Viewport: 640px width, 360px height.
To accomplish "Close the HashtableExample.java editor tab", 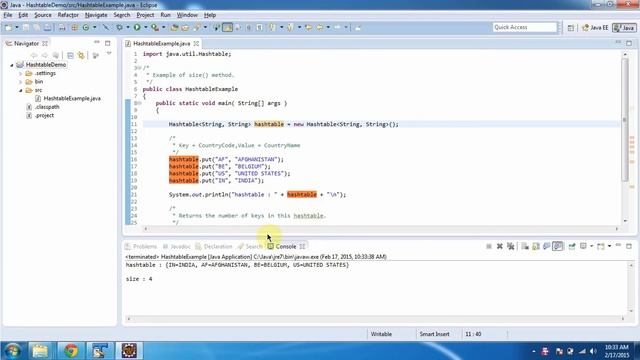I will point(196,43).
